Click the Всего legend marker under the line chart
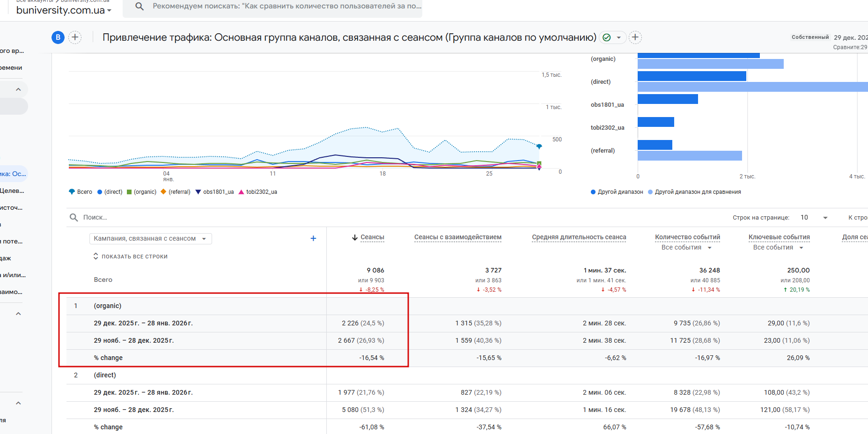The height and width of the screenshot is (434, 868). pos(72,192)
